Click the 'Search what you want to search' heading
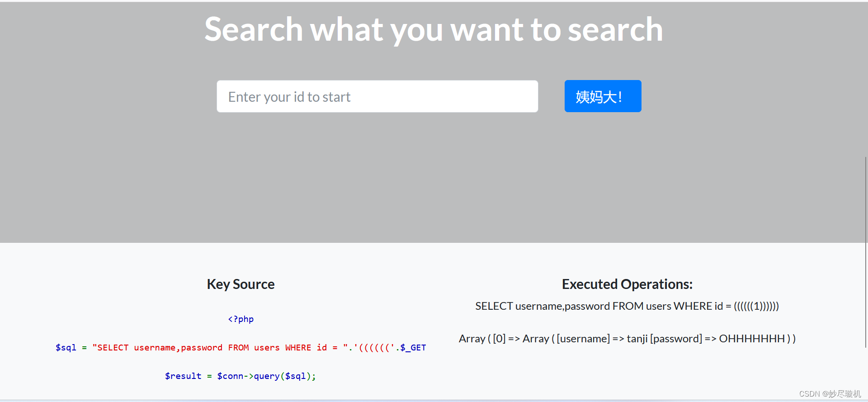Viewport: 868px width, 402px height. 434,29
